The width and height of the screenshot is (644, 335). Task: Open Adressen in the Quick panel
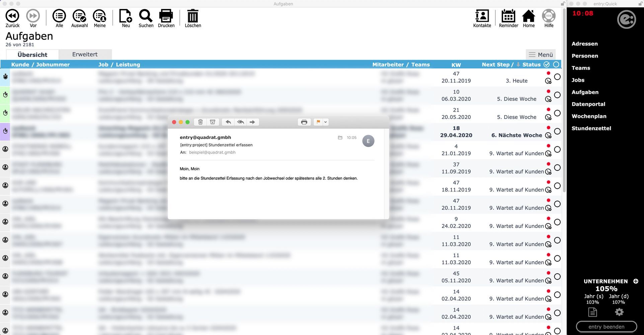click(x=584, y=44)
